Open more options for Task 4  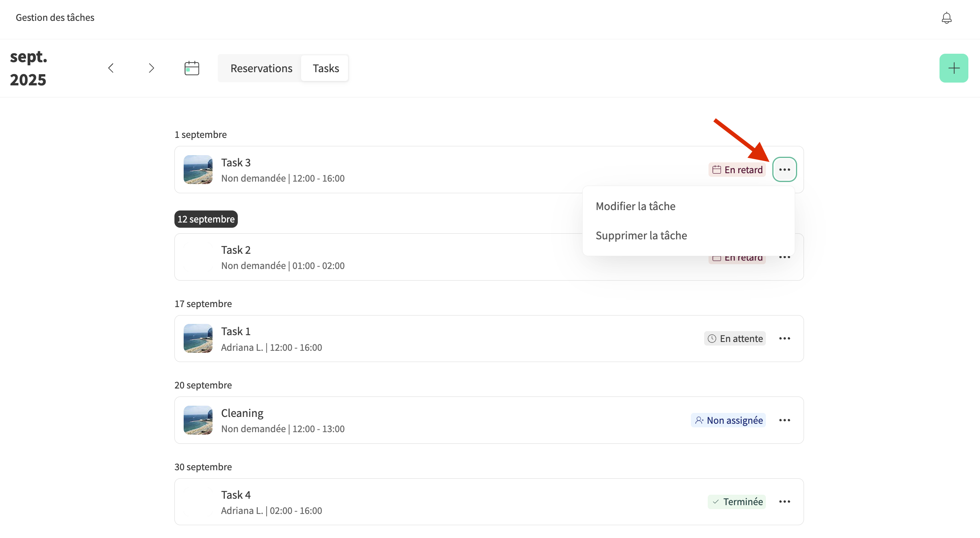784,502
